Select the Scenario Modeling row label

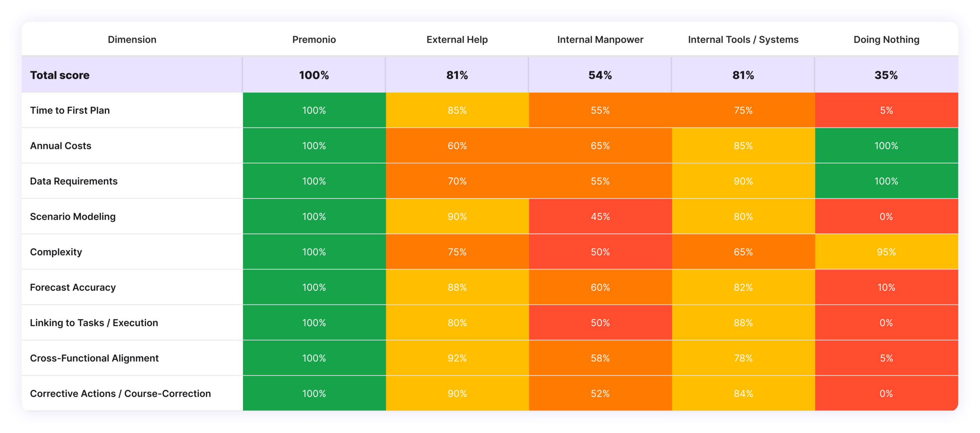[73, 217]
